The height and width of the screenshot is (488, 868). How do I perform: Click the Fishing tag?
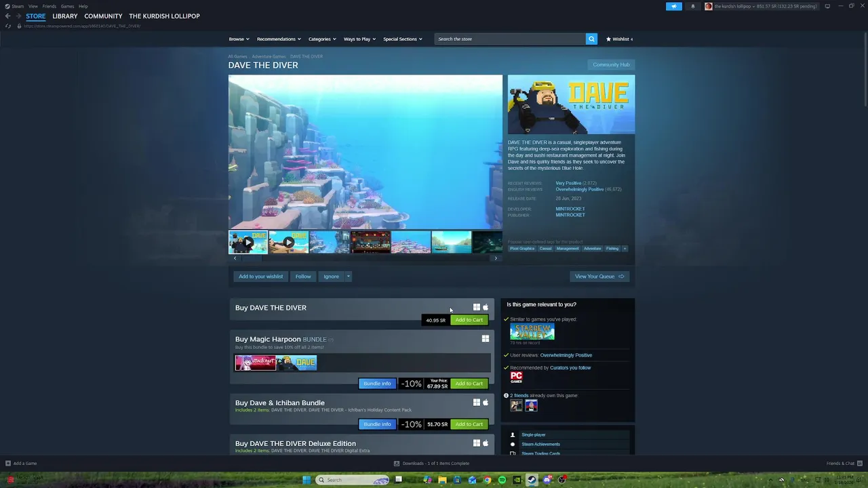pyautogui.click(x=612, y=249)
